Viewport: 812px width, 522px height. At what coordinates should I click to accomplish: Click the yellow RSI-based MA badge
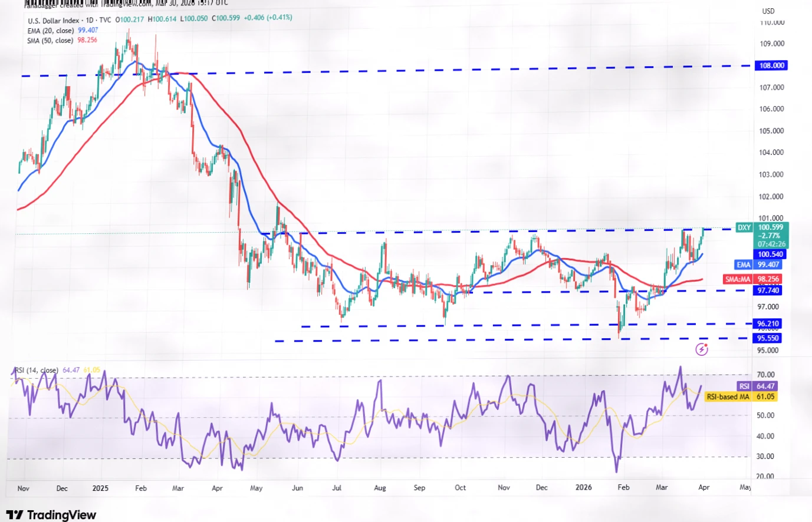[x=728, y=397]
